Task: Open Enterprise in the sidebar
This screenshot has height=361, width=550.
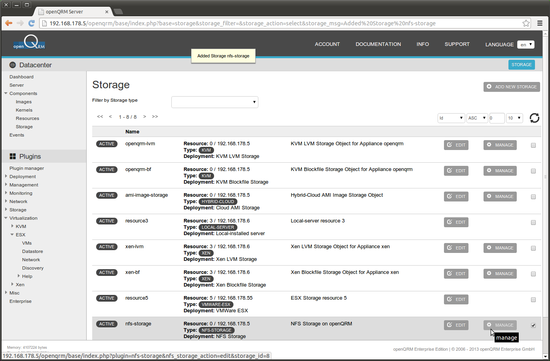Action: 20,301
